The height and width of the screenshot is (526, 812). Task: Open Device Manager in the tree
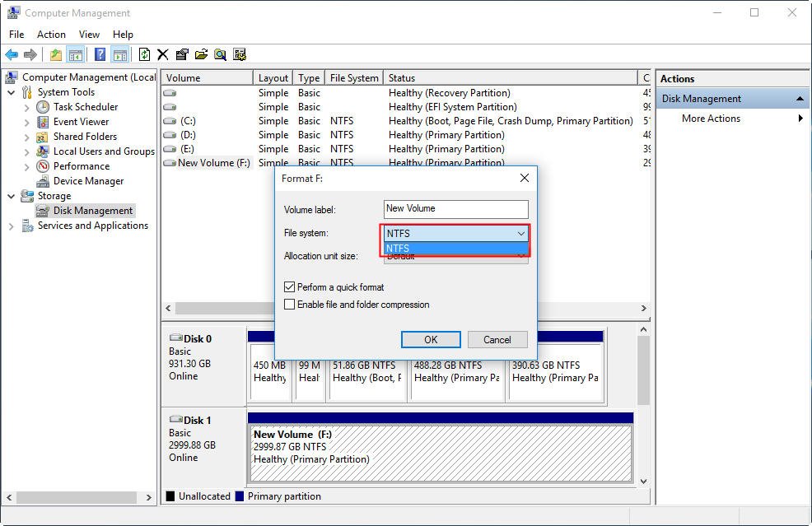(89, 181)
